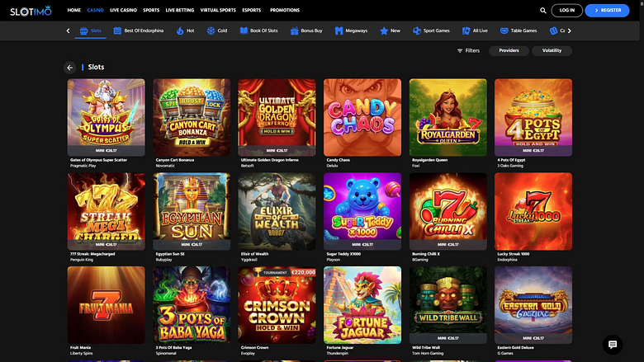
Task: Click the Thunderspin provider text
Action: [337, 353]
